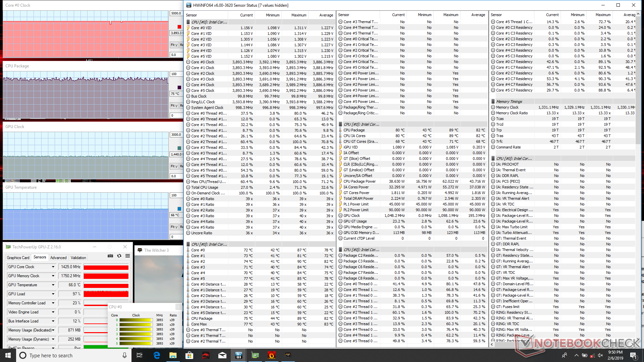Open the GPU-Z hamburger menu
This screenshot has width=644, height=362.
127,256
